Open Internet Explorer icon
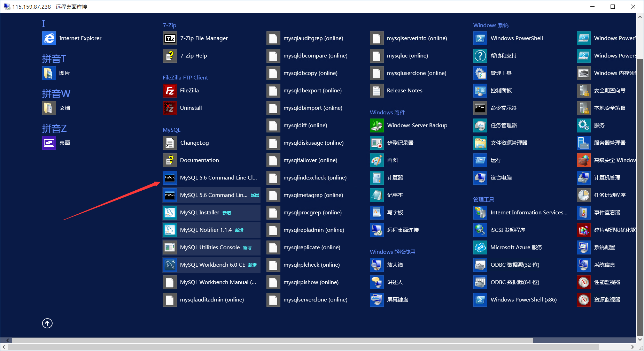This screenshot has height=351, width=644. tap(49, 38)
